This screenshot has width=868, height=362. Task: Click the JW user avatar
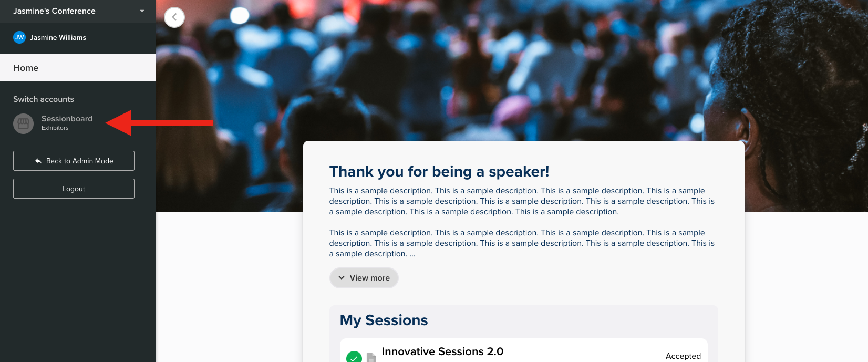tap(19, 37)
